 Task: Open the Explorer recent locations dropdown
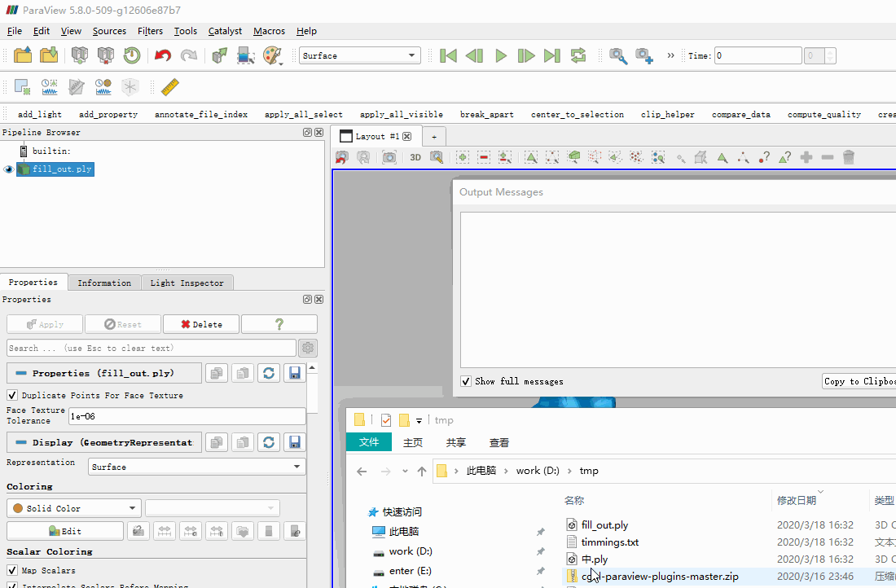[x=405, y=472]
